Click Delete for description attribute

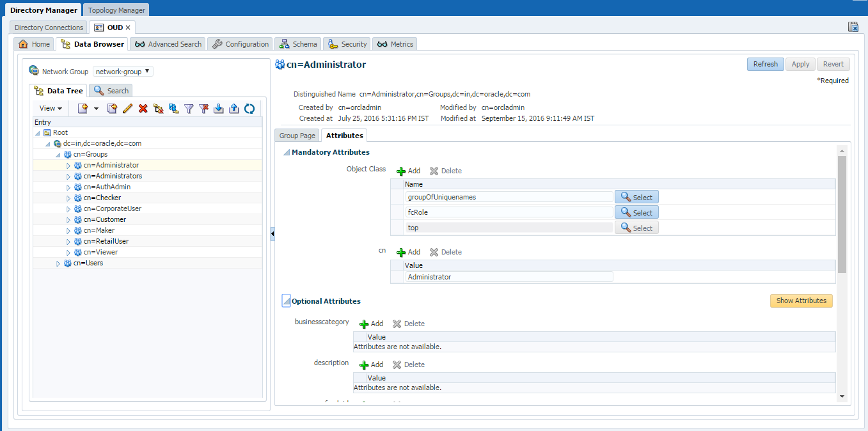408,364
